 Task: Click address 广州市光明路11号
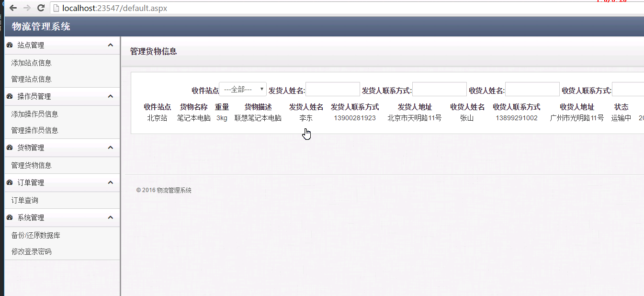point(577,118)
